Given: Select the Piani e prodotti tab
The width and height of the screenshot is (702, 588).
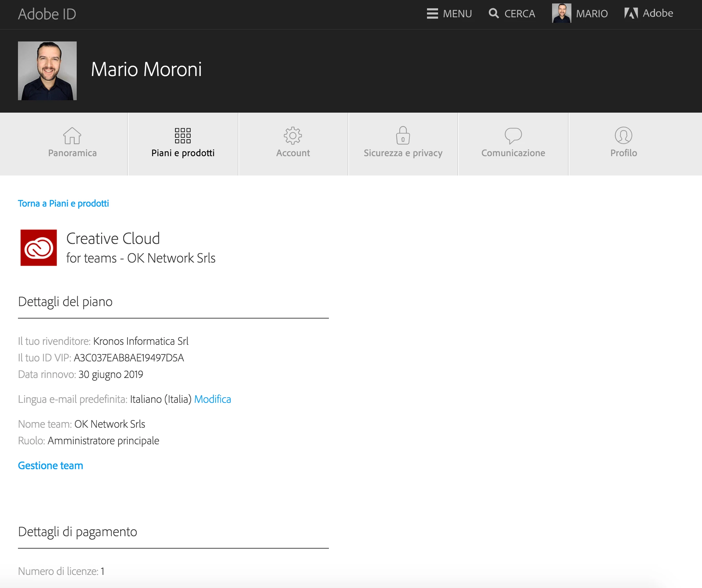Looking at the screenshot, I should (183, 144).
